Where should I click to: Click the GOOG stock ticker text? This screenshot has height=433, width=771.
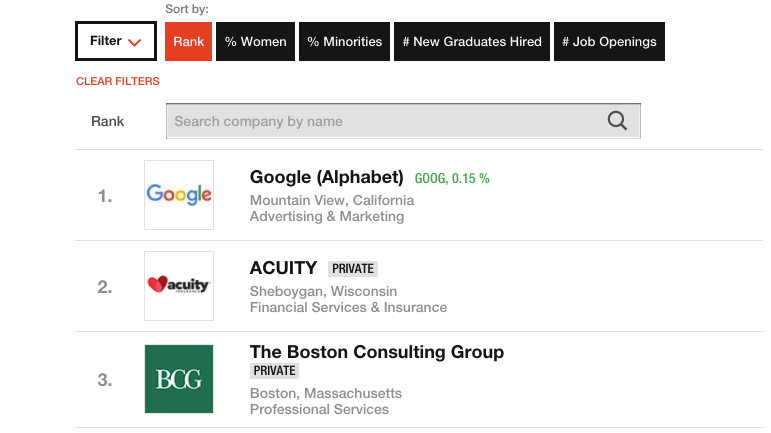tap(452, 178)
